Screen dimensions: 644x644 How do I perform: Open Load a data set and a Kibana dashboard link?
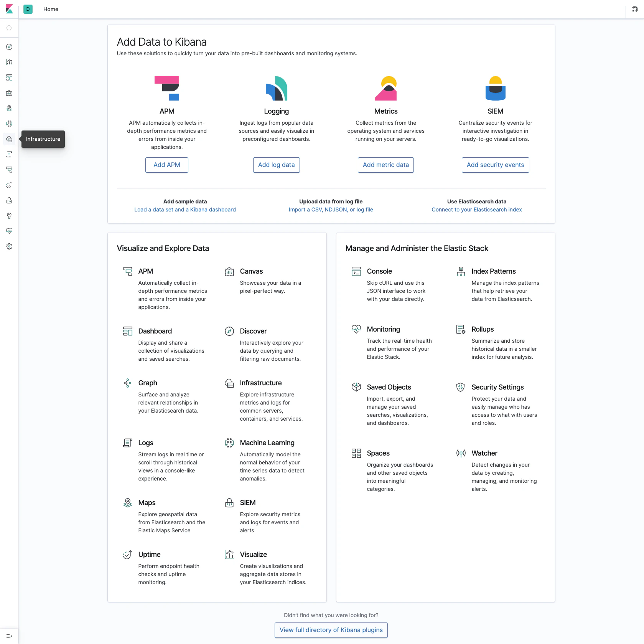point(185,210)
